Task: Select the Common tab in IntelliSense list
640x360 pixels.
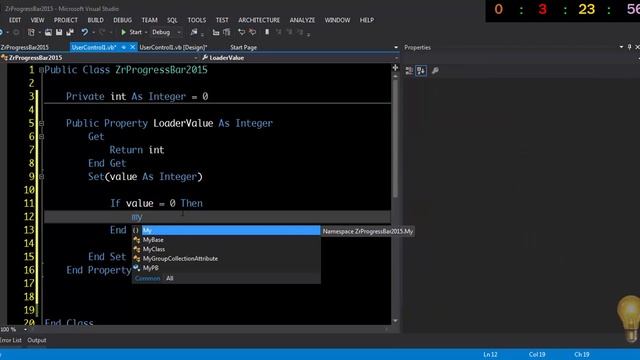Action: pyautogui.click(x=147, y=278)
